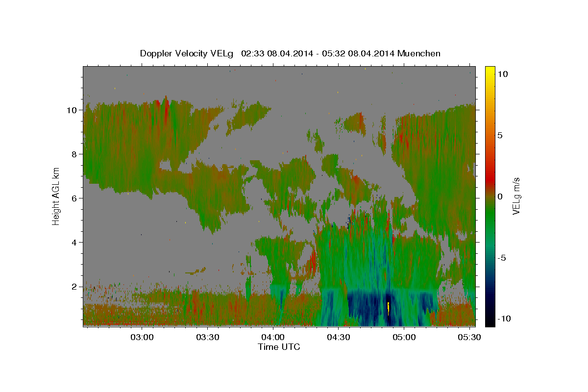Click the "Height AGL km" axis label

56,196
